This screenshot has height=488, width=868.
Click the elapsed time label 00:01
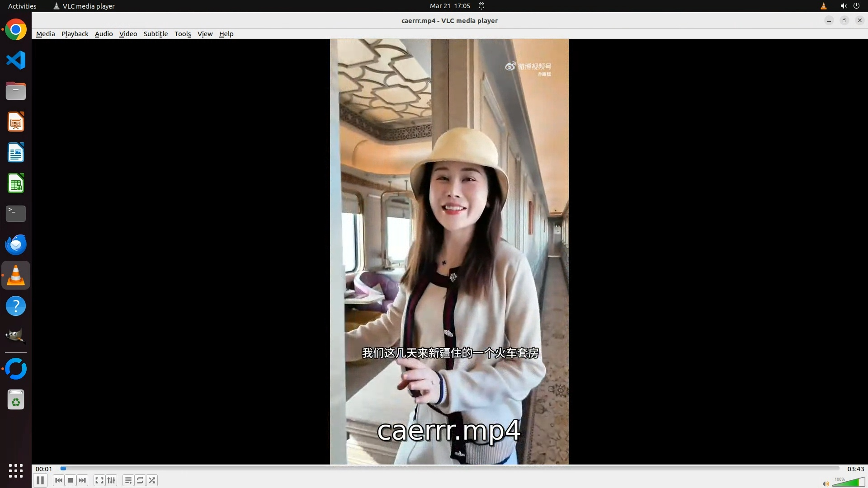[44, 469]
